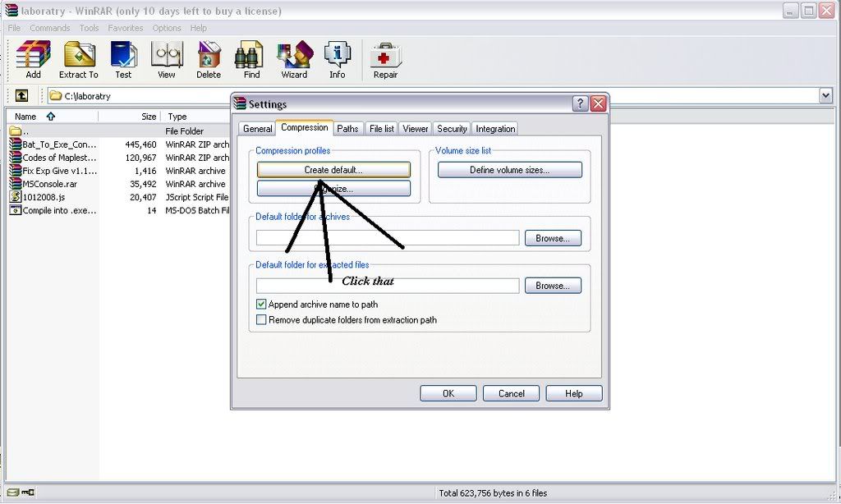Viewport: 841px width, 504px height.
Task: Open the Favorites menu
Action: (126, 28)
